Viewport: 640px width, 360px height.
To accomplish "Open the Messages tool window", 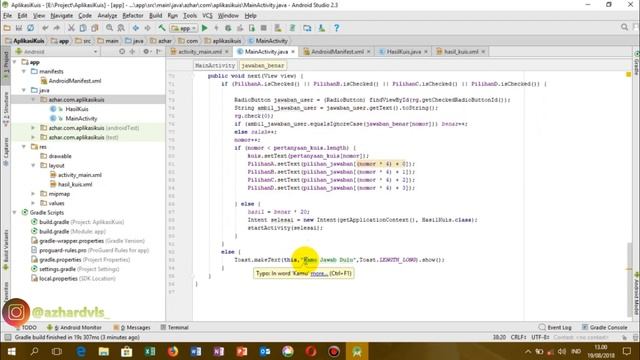I will (x=132, y=328).
